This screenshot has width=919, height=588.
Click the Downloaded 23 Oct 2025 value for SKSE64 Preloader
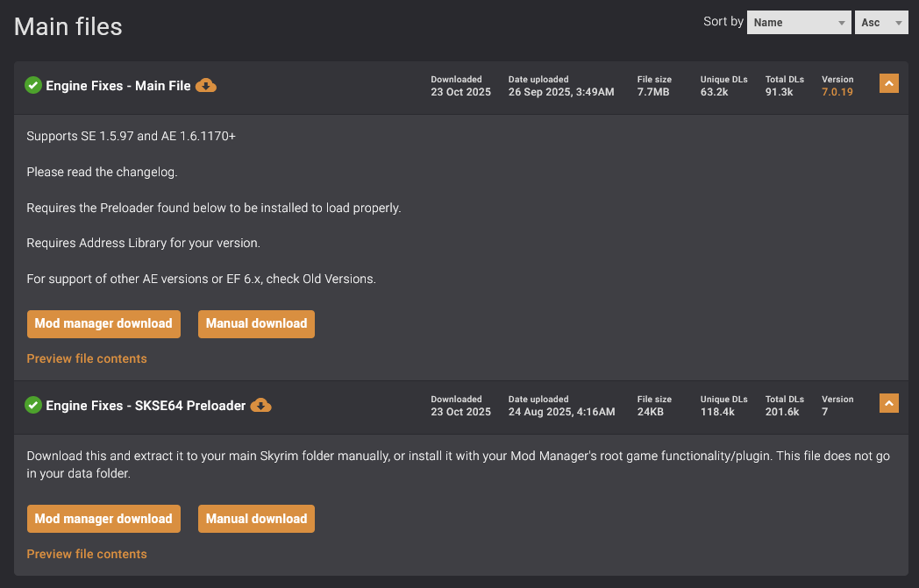tap(460, 412)
